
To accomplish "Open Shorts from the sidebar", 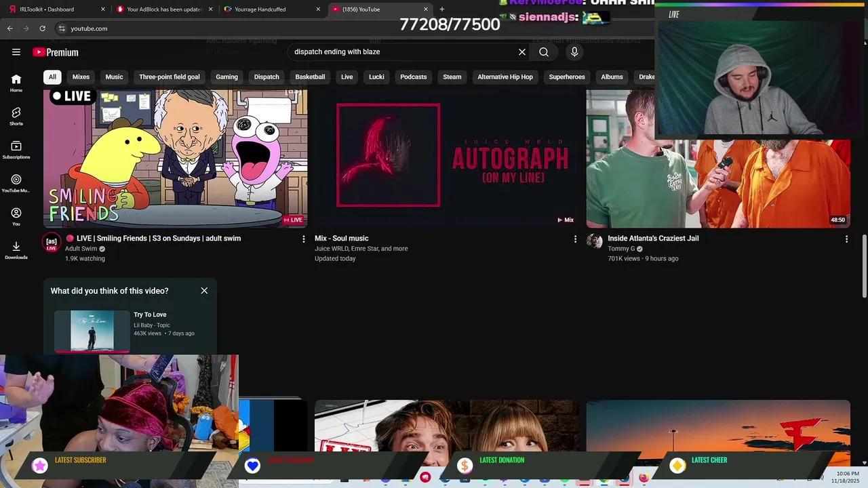I will pos(16,116).
